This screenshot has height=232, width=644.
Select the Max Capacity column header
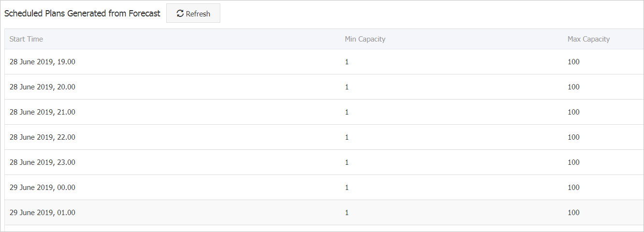(x=588, y=39)
